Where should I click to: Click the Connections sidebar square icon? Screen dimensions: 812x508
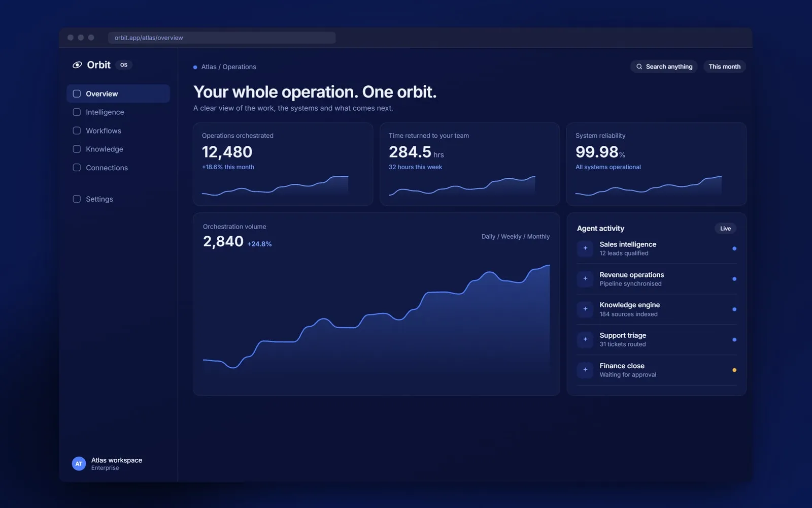click(77, 168)
